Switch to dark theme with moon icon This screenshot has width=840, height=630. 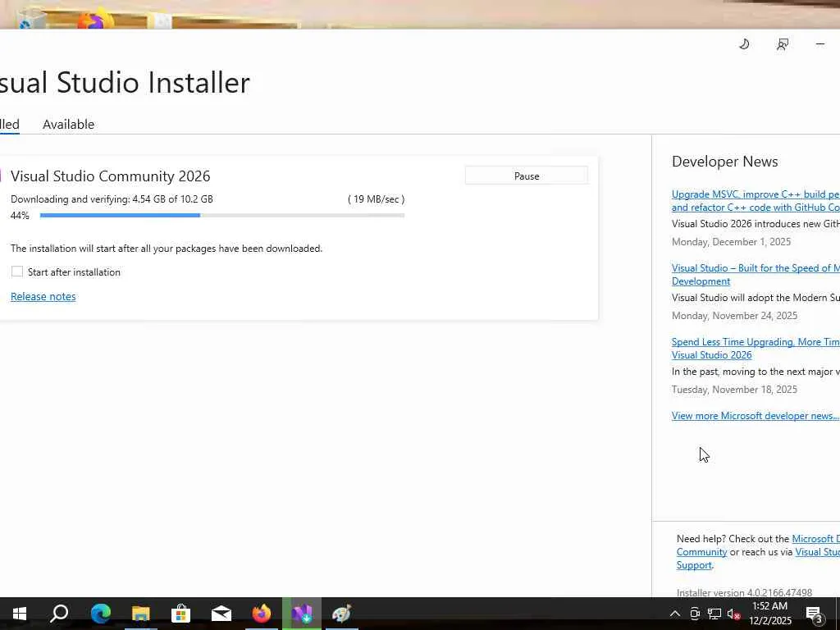point(744,44)
